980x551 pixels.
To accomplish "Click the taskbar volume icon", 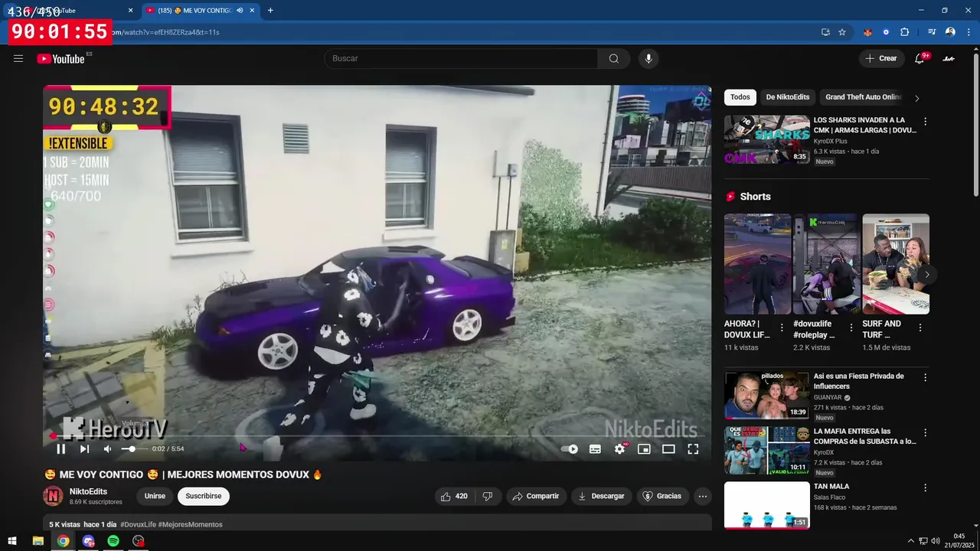I will [936, 541].
